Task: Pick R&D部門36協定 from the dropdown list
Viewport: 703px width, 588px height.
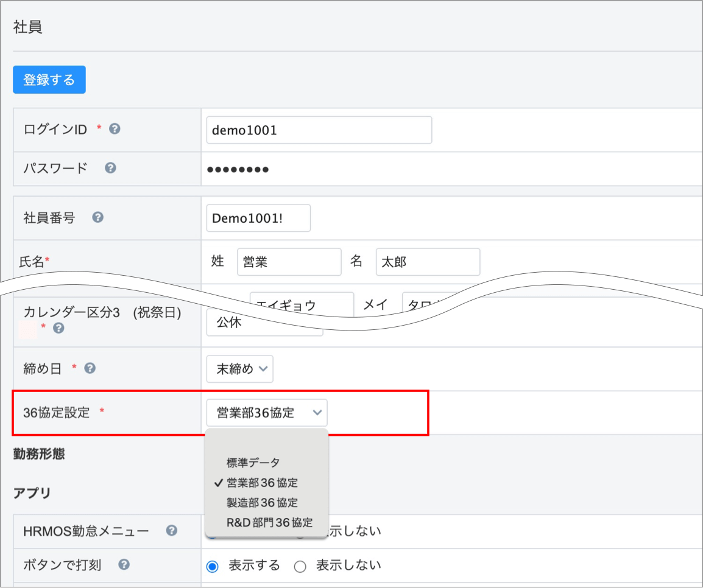Action: tap(269, 522)
